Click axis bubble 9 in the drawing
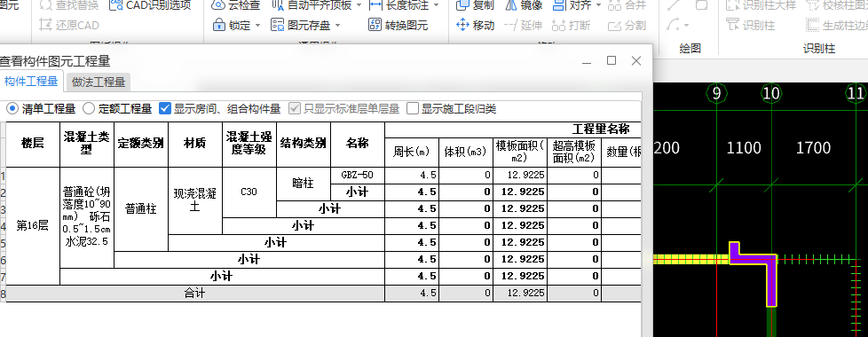The height and width of the screenshot is (337, 868). coord(716,93)
